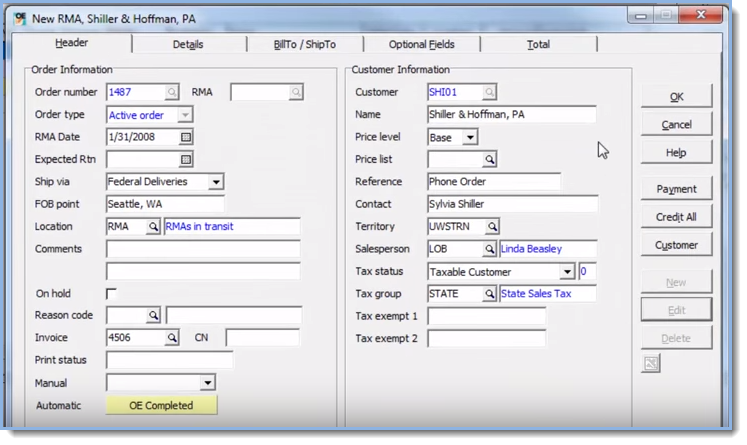747x445 pixels.
Task: Click the State Sales Tax description
Action: pyautogui.click(x=536, y=294)
